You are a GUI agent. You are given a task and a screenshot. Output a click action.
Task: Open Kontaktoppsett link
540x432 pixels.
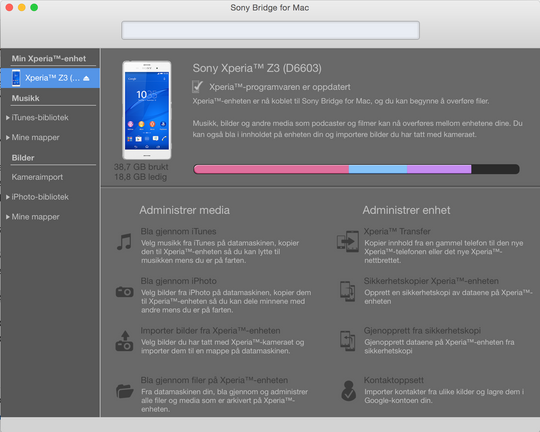(x=394, y=380)
